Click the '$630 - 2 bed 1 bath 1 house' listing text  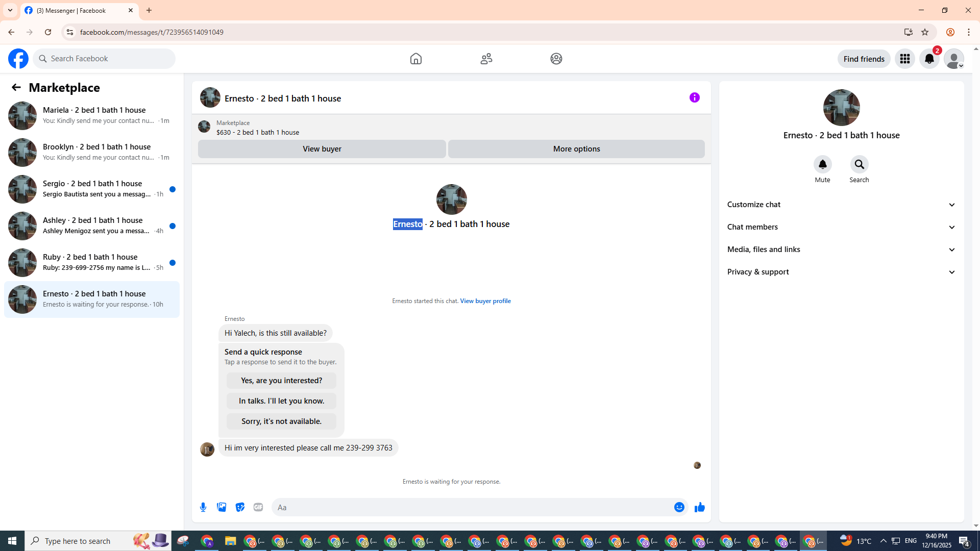(x=258, y=133)
